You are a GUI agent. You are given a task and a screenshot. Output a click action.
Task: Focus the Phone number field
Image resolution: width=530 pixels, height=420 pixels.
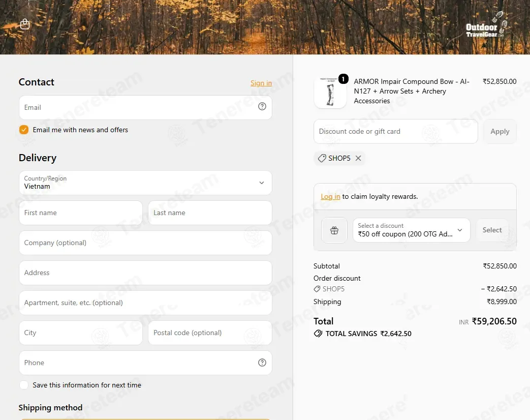(145, 363)
